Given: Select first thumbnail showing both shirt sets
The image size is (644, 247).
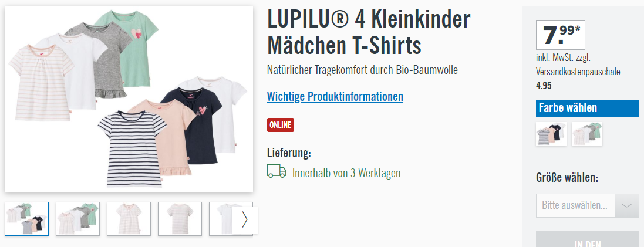Looking at the screenshot, I should tap(26, 219).
